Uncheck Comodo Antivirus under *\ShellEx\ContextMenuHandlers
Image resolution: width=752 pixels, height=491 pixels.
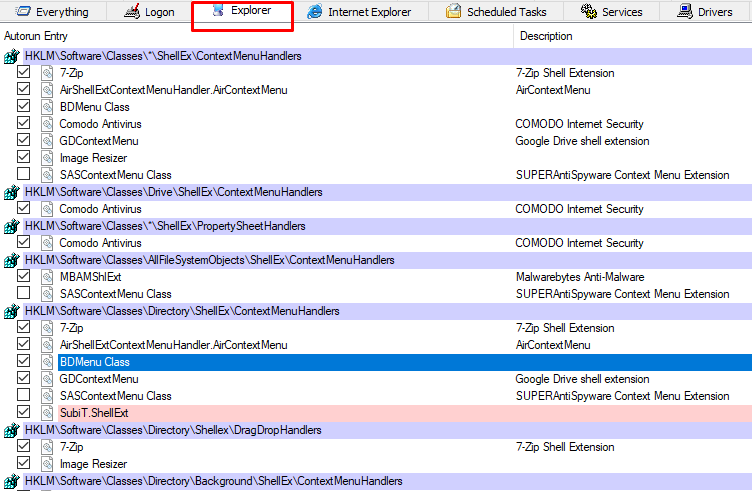pyautogui.click(x=23, y=123)
